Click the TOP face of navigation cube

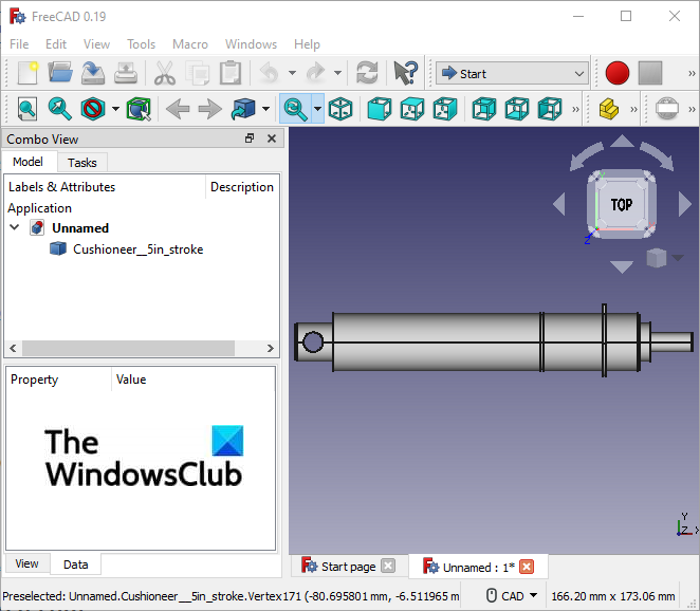[x=621, y=205]
